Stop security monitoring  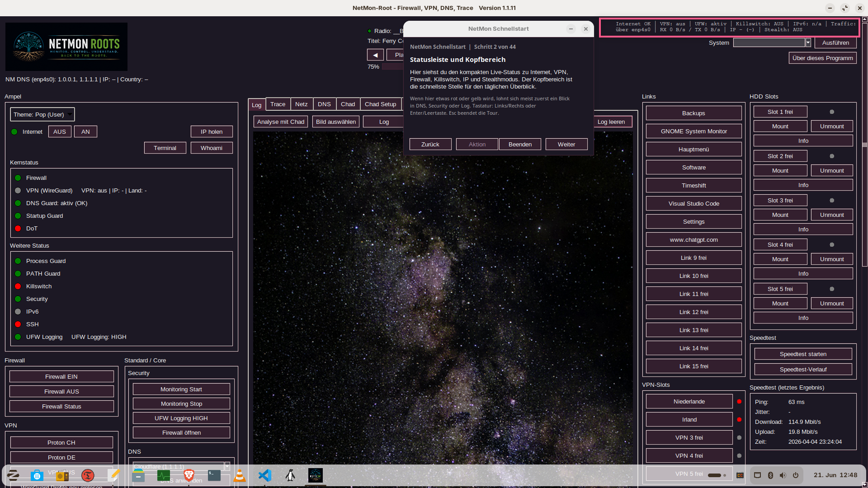point(181,404)
